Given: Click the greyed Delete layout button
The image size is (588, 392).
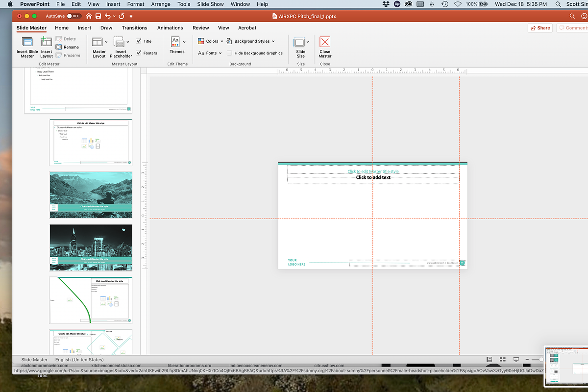Looking at the screenshot, I should coord(66,39).
